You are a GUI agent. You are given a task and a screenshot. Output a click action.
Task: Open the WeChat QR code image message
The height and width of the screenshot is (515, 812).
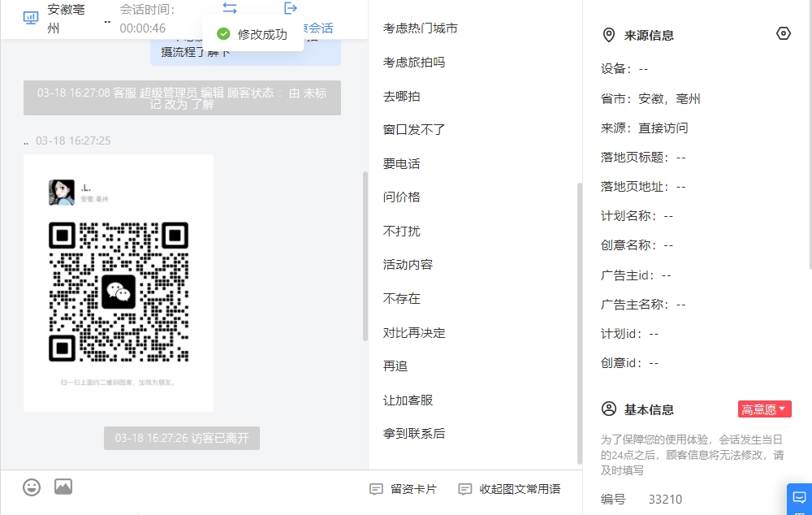[118, 283]
